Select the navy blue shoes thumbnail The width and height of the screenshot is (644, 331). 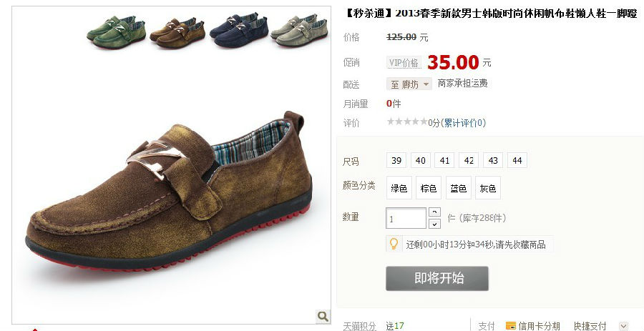[x=238, y=30]
